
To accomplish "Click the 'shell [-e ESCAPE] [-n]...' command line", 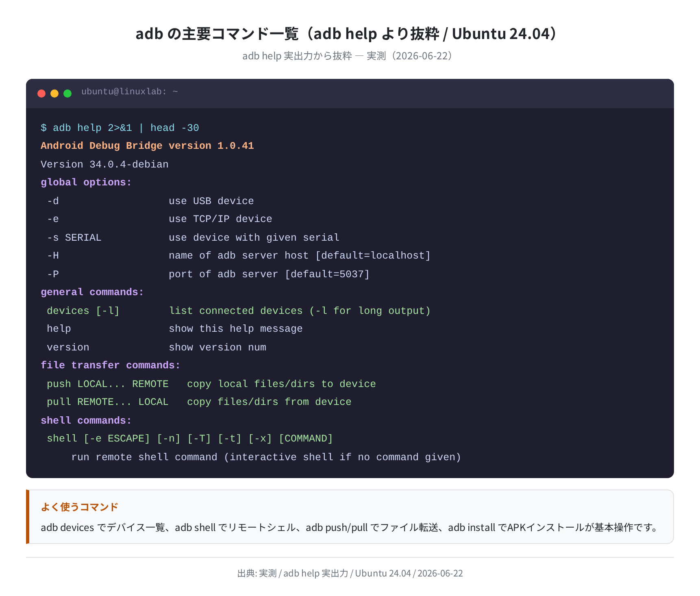I will coord(190,439).
